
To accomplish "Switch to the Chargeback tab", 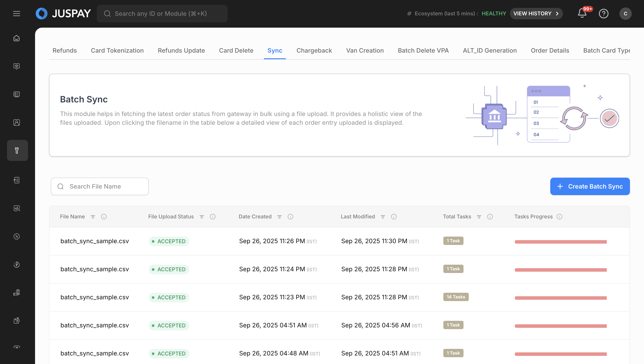I will tap(314, 51).
